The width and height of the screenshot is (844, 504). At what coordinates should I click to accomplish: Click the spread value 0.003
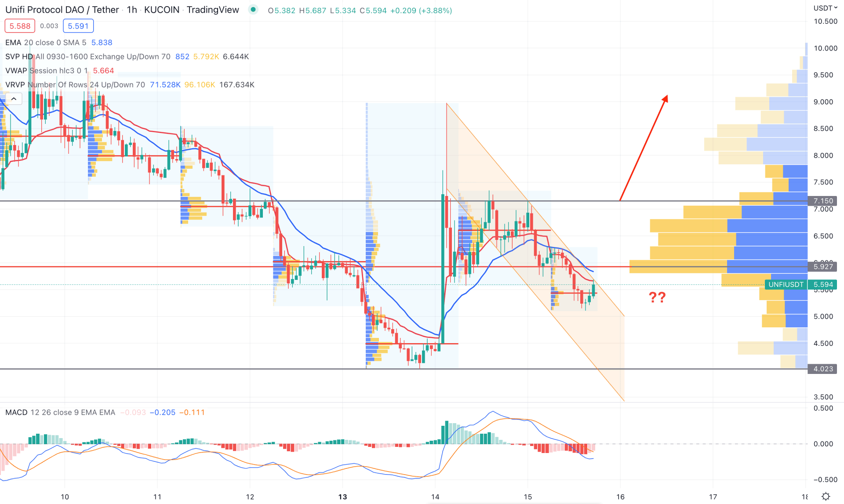pos(49,26)
